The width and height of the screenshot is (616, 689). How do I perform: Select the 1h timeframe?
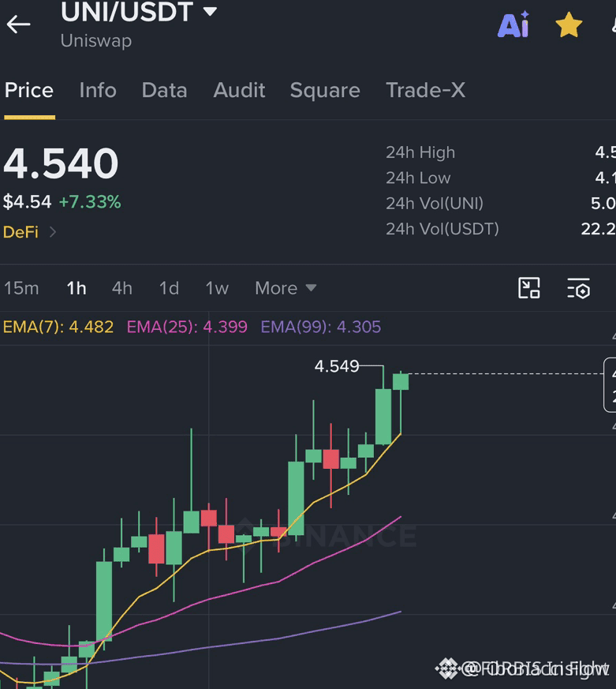coord(77,288)
